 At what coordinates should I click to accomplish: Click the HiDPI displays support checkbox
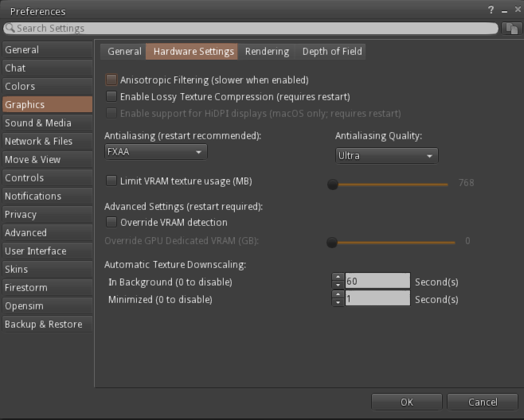coord(111,113)
